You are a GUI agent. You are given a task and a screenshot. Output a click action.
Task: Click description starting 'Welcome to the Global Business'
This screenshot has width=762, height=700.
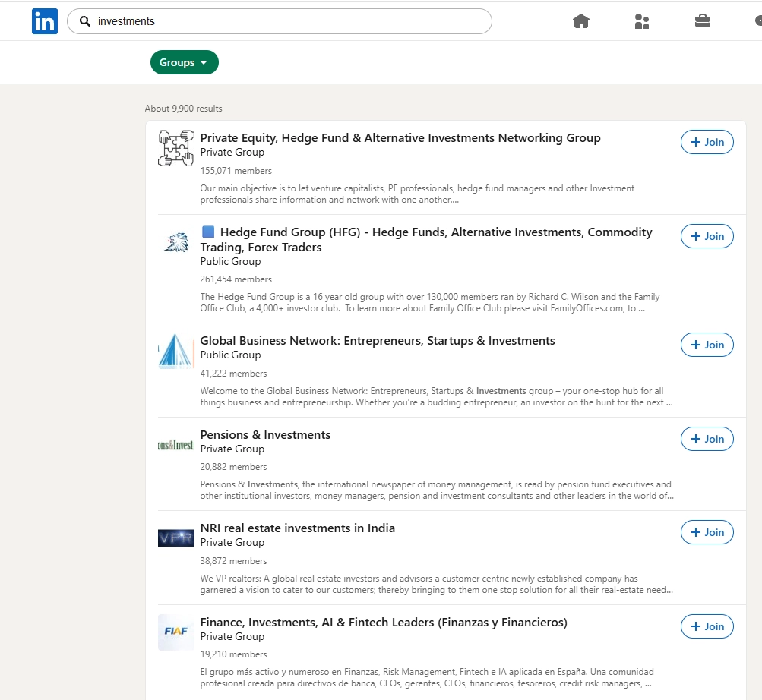(x=436, y=397)
